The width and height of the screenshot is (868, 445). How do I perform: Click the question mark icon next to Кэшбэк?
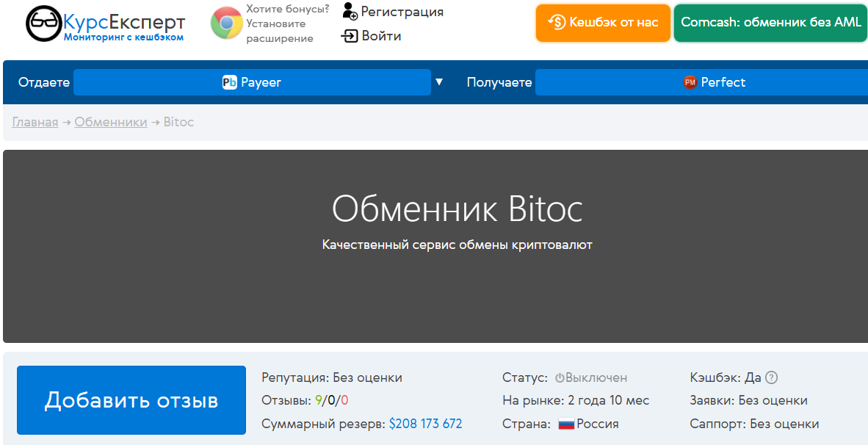[x=770, y=377]
